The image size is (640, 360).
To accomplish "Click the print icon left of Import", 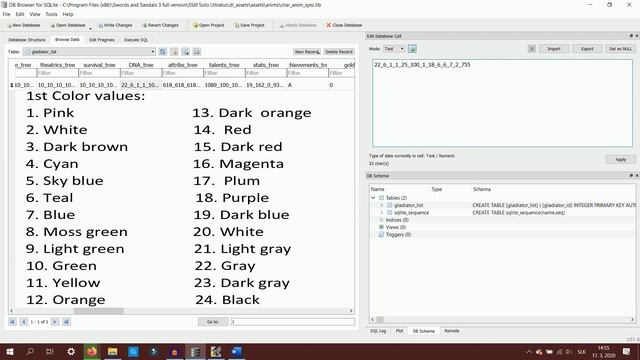I will click(x=531, y=49).
